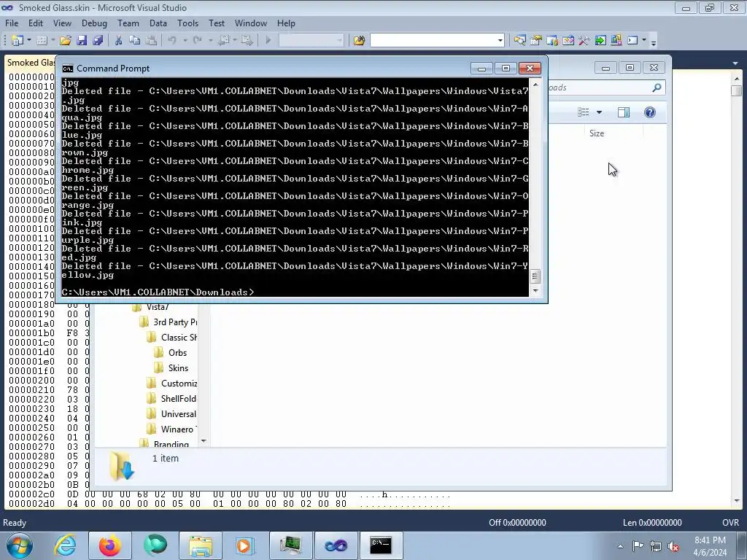The image size is (747, 560).
Task: Click the Navigate Backward icon
Action: [224, 41]
